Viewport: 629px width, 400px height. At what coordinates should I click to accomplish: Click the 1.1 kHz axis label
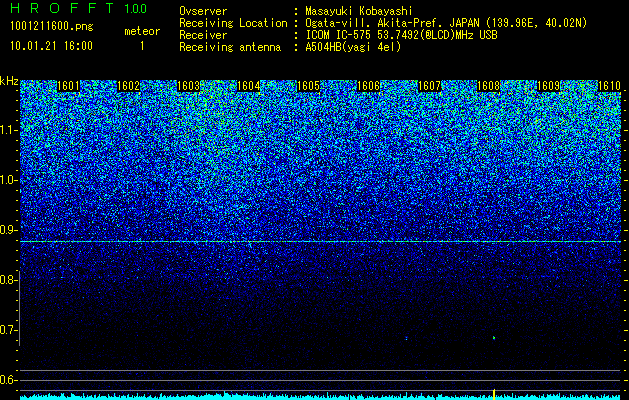pyautogui.click(x=9, y=130)
